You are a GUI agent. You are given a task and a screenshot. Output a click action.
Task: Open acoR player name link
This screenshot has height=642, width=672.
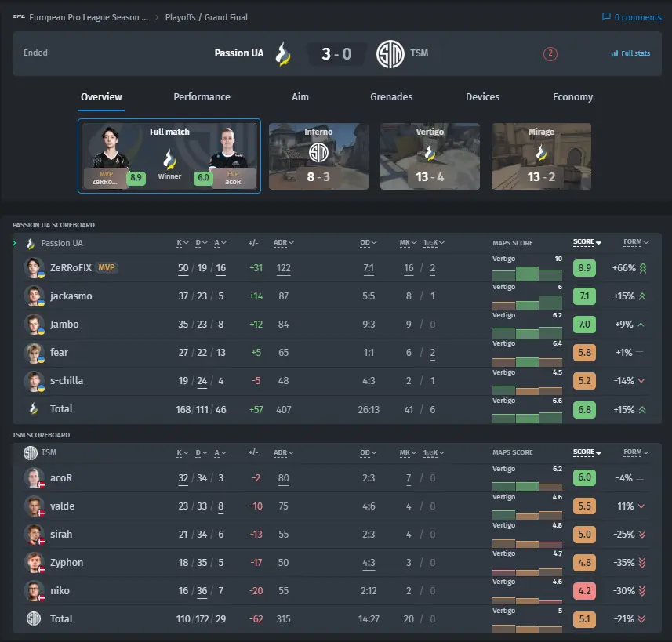click(x=61, y=478)
